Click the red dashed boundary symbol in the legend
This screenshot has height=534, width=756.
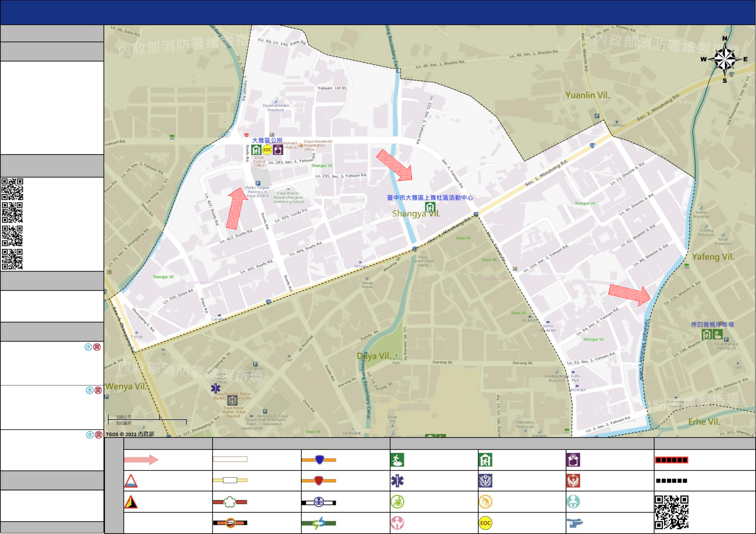tap(671, 460)
